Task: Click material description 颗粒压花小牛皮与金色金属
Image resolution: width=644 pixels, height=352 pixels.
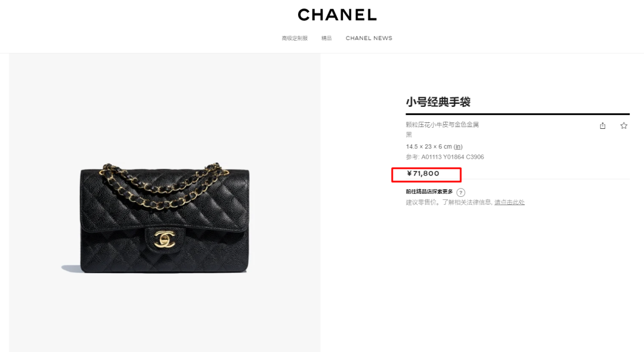Action: click(x=442, y=125)
